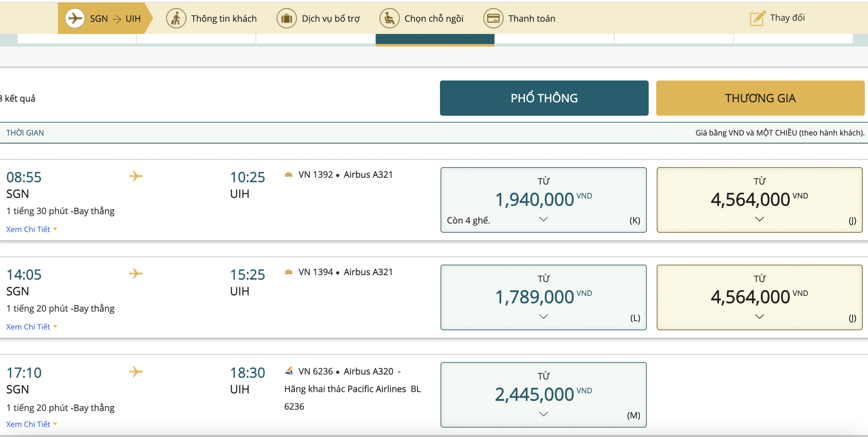Expand the chevron under VN 1394 business fare
Viewport: 868px width, 437px height.
(x=759, y=317)
